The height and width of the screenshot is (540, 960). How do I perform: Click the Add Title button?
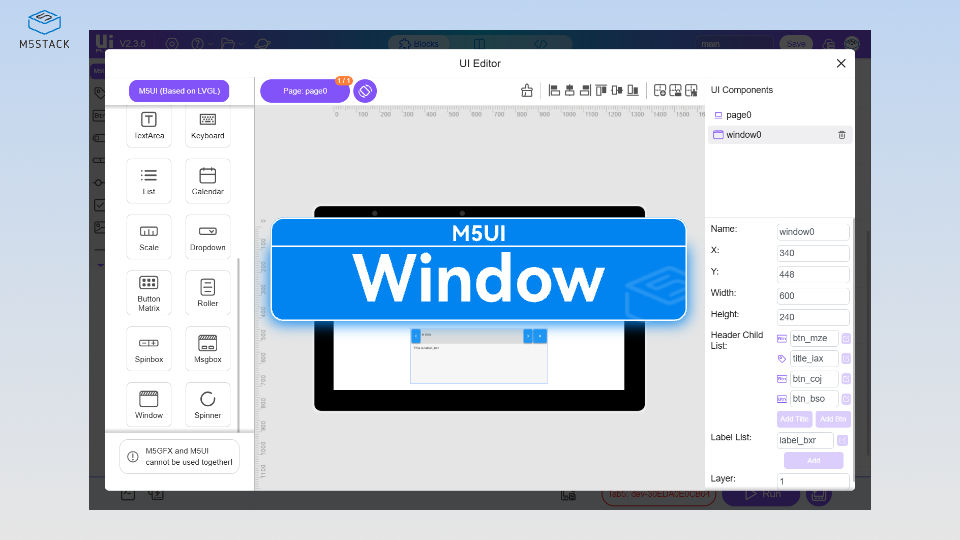click(794, 419)
